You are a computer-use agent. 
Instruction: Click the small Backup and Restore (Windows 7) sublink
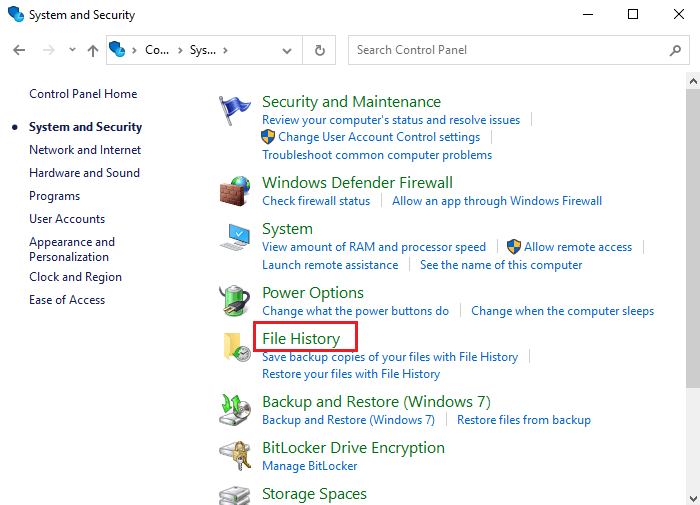pyautogui.click(x=348, y=420)
